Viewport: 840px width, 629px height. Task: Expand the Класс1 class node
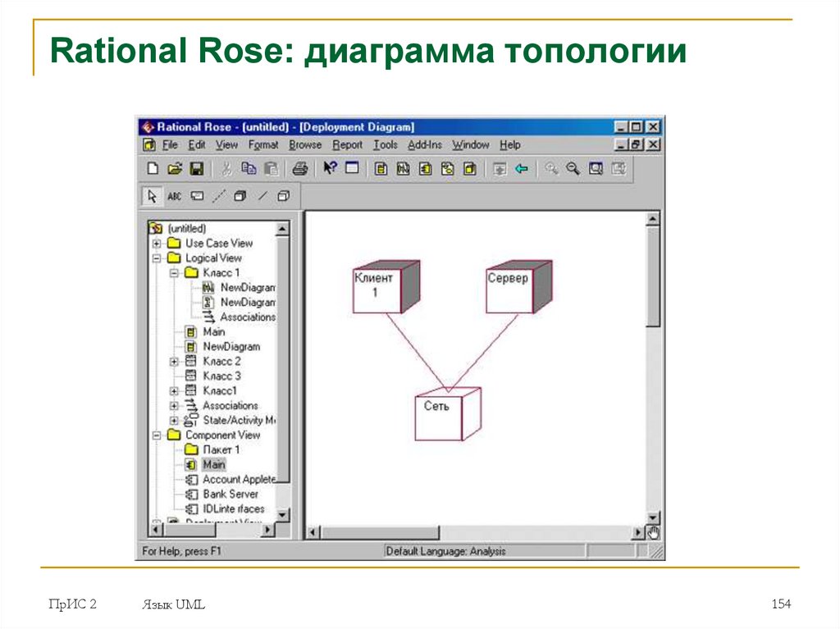pyautogui.click(x=174, y=391)
